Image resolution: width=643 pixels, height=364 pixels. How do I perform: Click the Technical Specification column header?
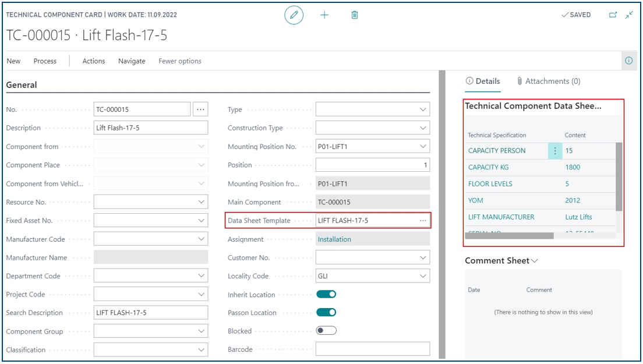(x=497, y=135)
